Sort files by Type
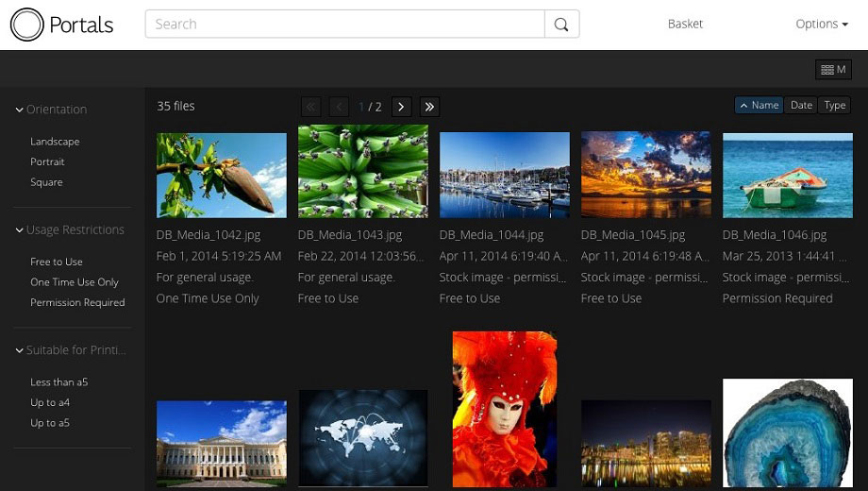Viewport: 868px width, 491px height. click(835, 106)
